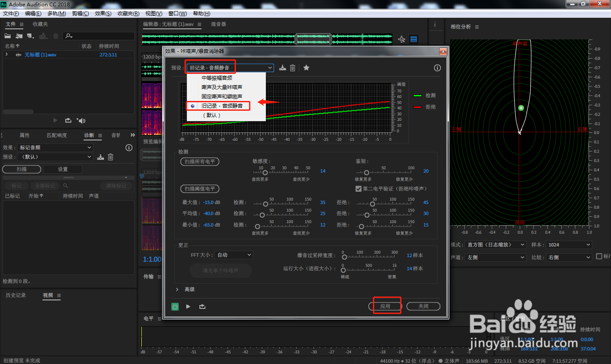Click pop oversample width slider handle

coord(345,257)
